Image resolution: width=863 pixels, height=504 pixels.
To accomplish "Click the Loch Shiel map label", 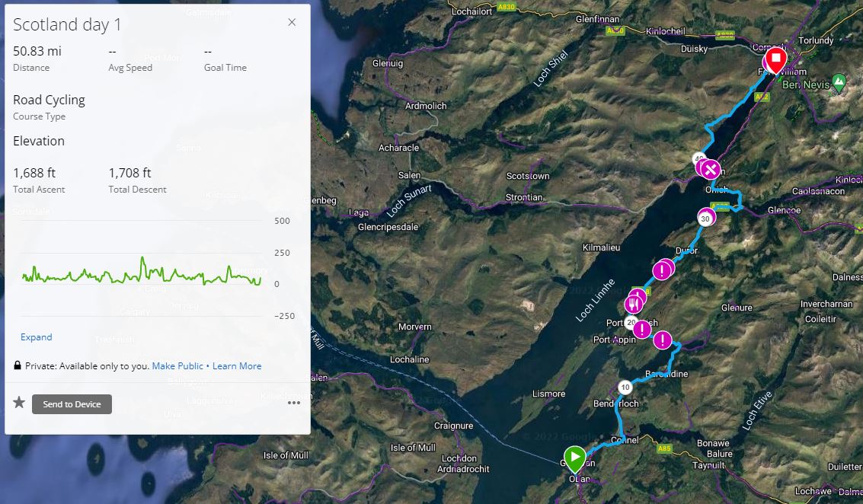I will tap(550, 69).
